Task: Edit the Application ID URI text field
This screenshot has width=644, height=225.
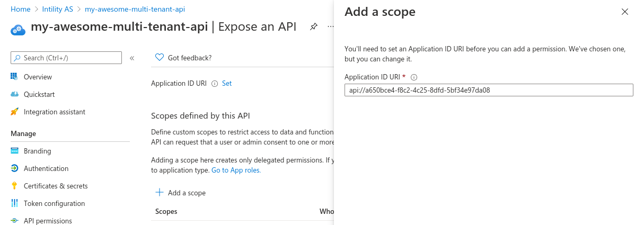Action: coord(489,90)
